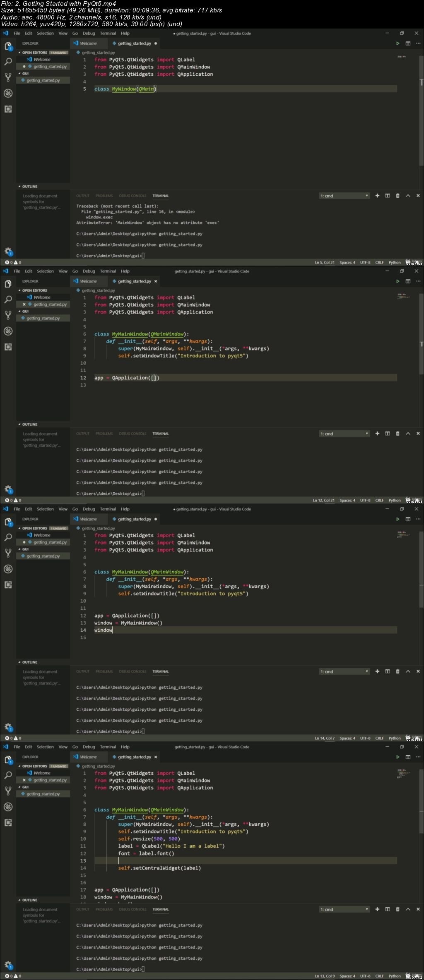Open Manage gear icon in the Ln 13, Col 9 frame
This screenshot has width=424, height=980.
coord(8,965)
